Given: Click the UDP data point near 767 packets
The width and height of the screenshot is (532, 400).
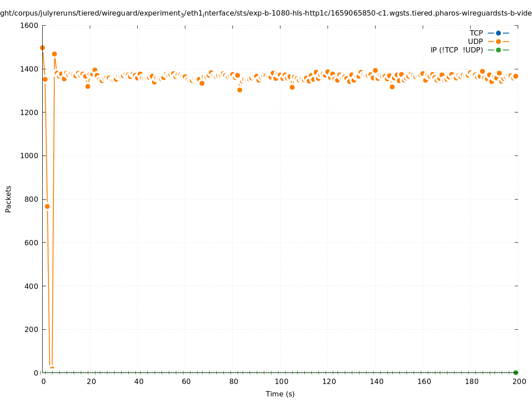Looking at the screenshot, I should (x=47, y=206).
